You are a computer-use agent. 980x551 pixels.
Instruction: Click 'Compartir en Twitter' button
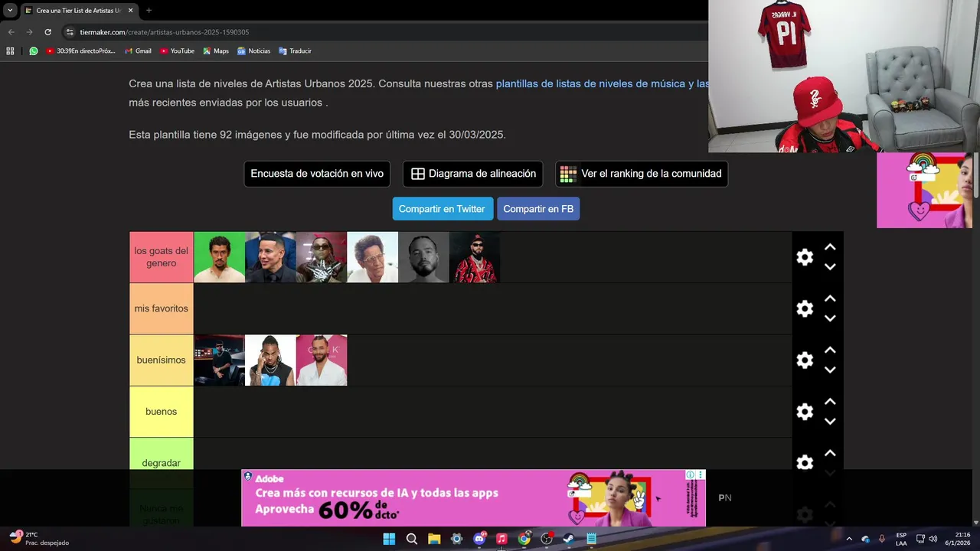tap(442, 209)
